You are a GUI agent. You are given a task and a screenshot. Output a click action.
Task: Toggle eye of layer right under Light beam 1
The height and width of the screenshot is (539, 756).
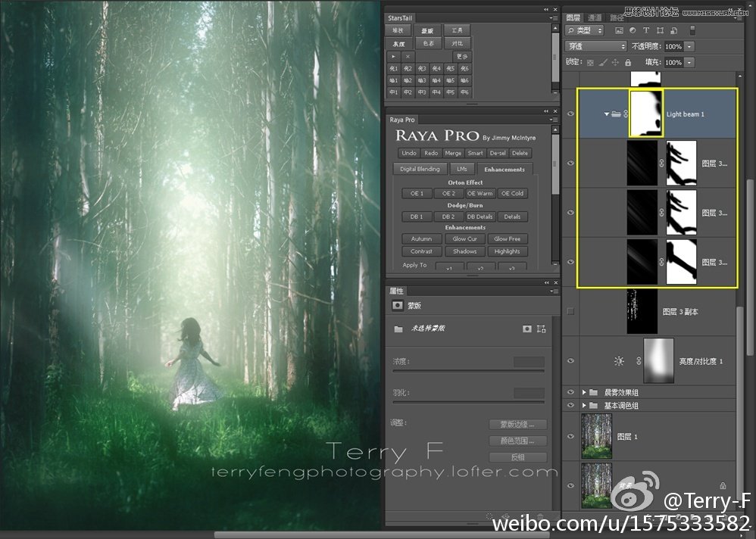coord(570,164)
